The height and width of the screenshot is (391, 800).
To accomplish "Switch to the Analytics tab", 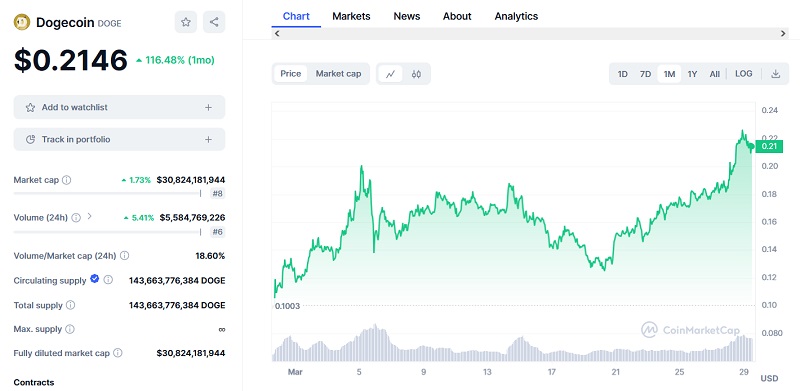I will 516,16.
